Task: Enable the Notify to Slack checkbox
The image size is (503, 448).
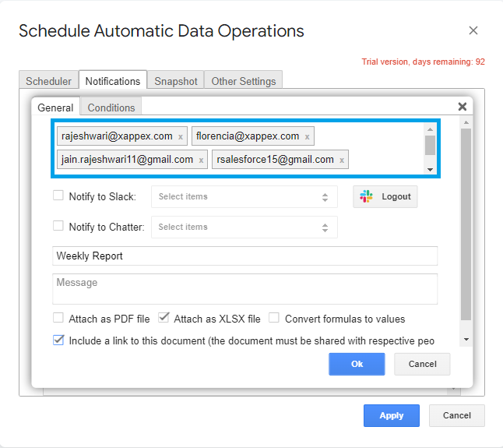Action: pyautogui.click(x=58, y=196)
